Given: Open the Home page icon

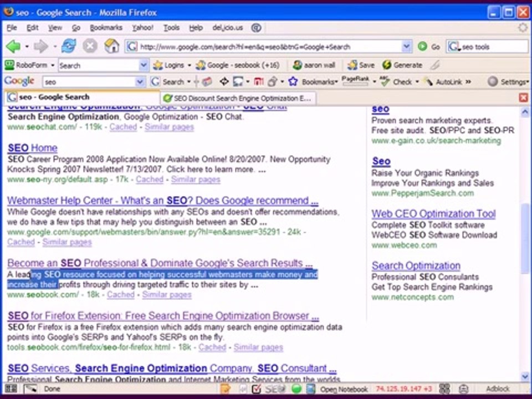Looking at the screenshot, I should (x=111, y=46).
